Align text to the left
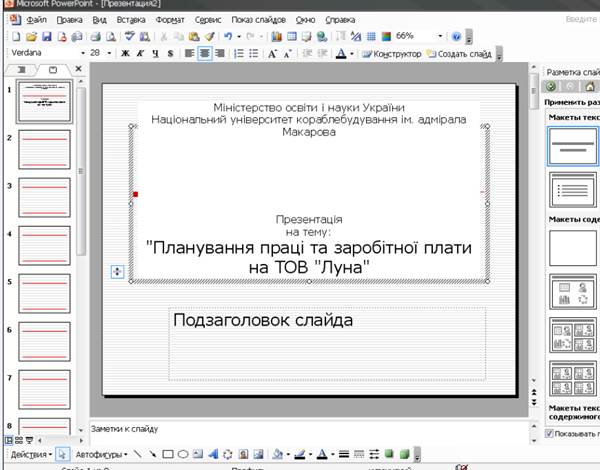The height and width of the screenshot is (470, 600). [x=189, y=54]
